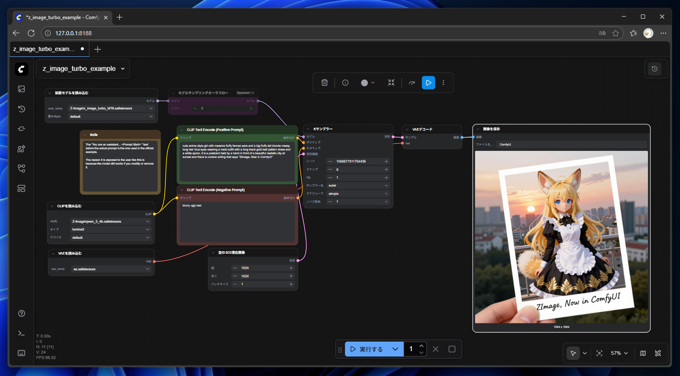Open the templates sidebar icon
This screenshot has width=680, height=376.
(x=21, y=188)
